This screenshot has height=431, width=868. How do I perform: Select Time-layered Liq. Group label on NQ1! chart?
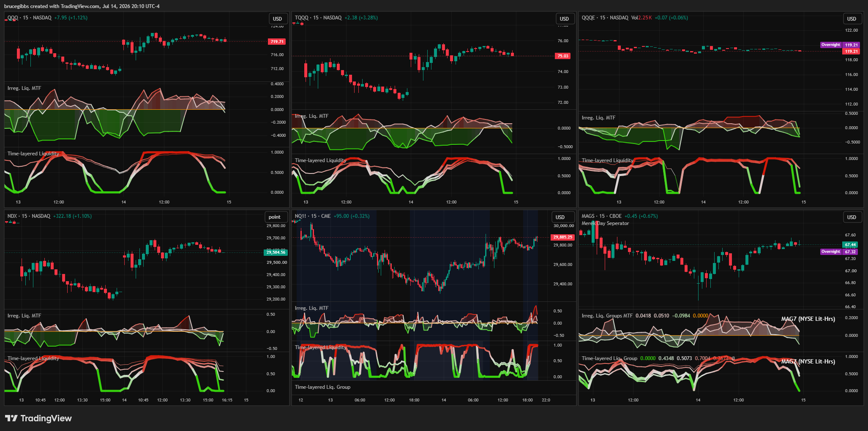tap(323, 387)
